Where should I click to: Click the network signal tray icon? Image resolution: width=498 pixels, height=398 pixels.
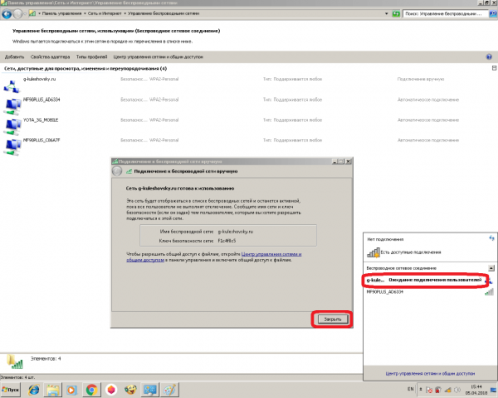tap(448, 390)
